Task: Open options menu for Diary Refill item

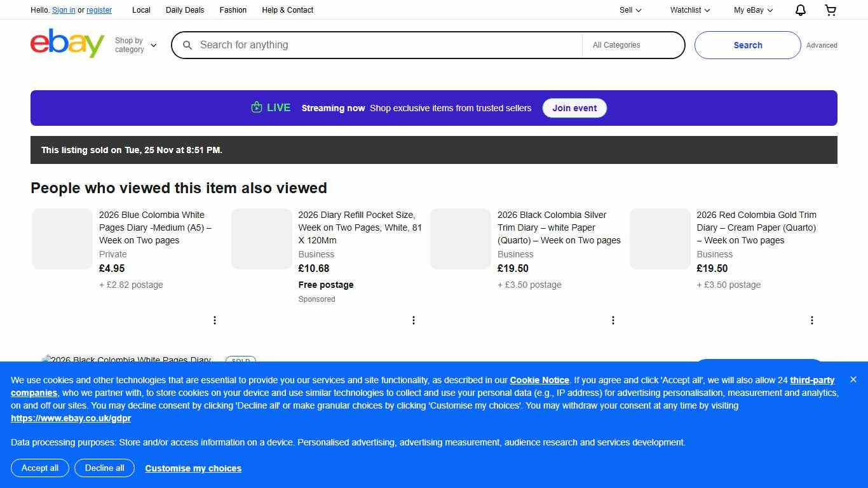Action: click(x=414, y=320)
